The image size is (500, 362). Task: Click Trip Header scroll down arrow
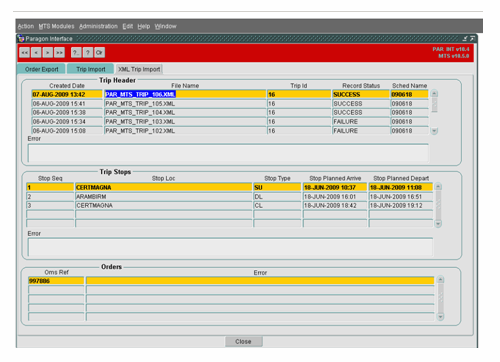(434, 131)
